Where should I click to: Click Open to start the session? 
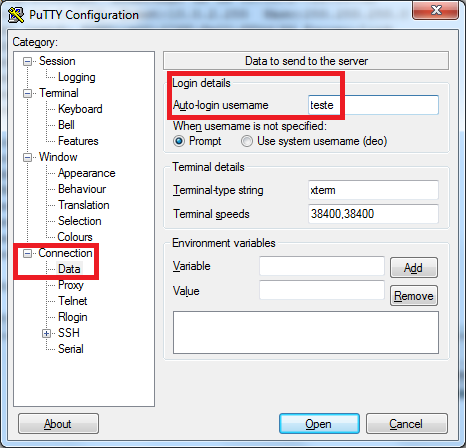[319, 424]
